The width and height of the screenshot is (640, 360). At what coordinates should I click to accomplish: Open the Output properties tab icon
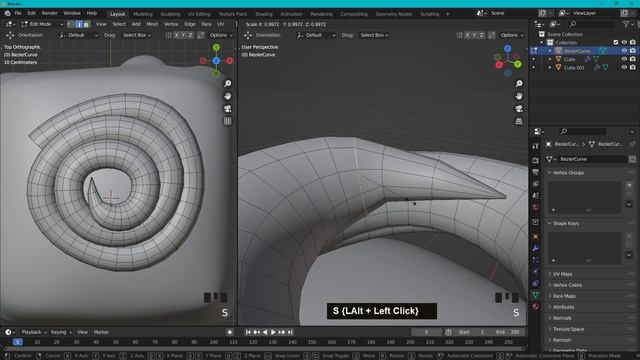536,172
